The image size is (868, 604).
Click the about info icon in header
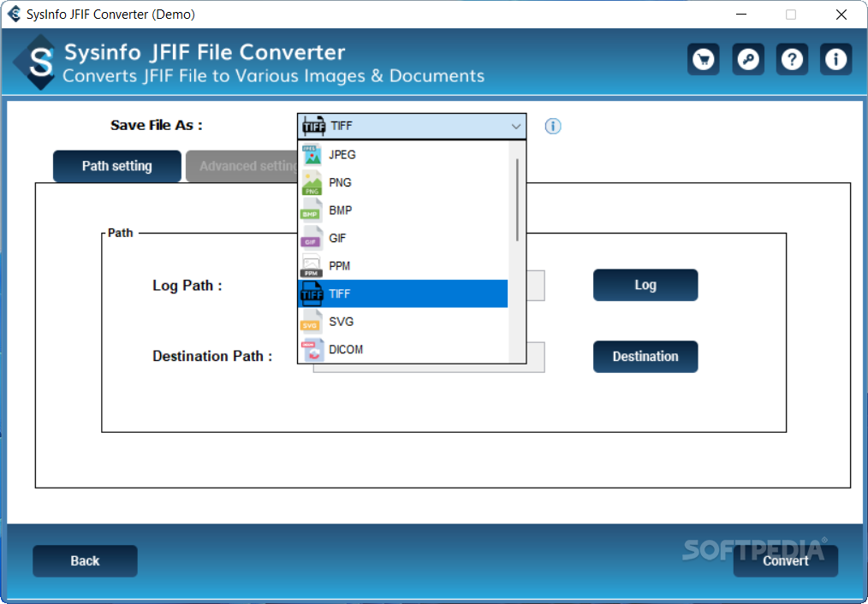[835, 59]
